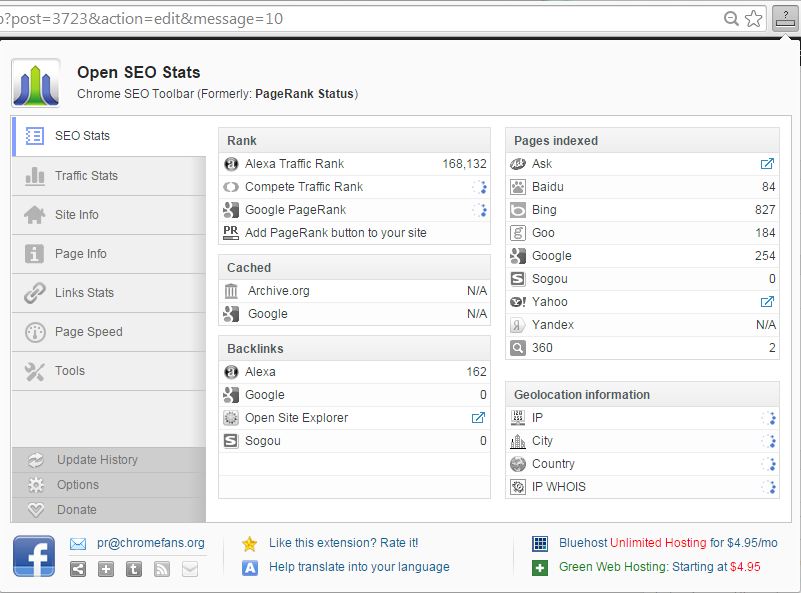Open the Bing indexed count 827
Screen dimensions: 801x593
[765, 210]
